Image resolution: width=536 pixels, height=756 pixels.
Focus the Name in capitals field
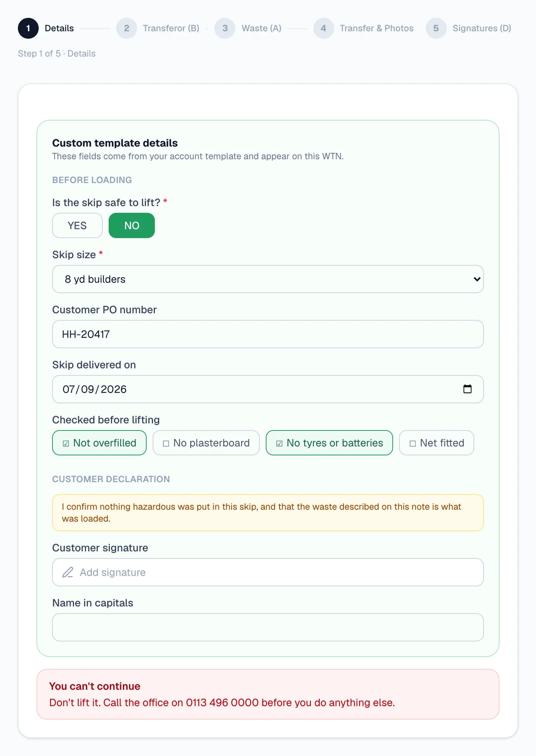(x=268, y=627)
